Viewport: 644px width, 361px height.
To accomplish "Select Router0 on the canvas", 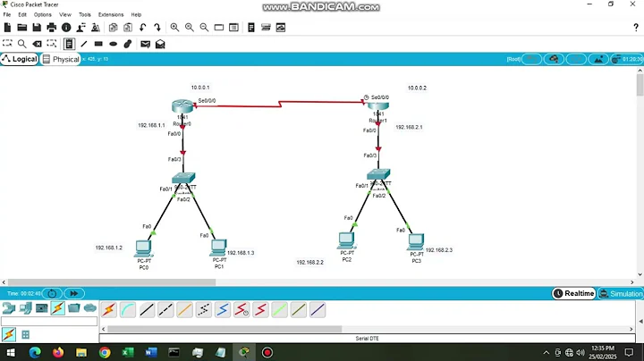I will point(182,106).
